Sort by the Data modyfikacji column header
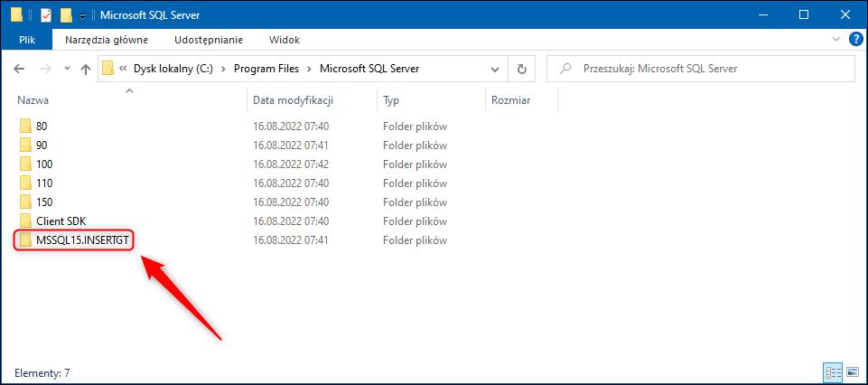 [x=294, y=100]
